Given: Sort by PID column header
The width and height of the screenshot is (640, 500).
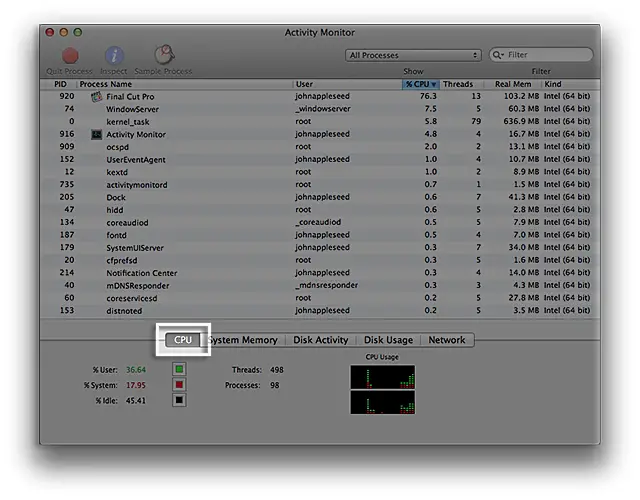Looking at the screenshot, I should 60,84.
